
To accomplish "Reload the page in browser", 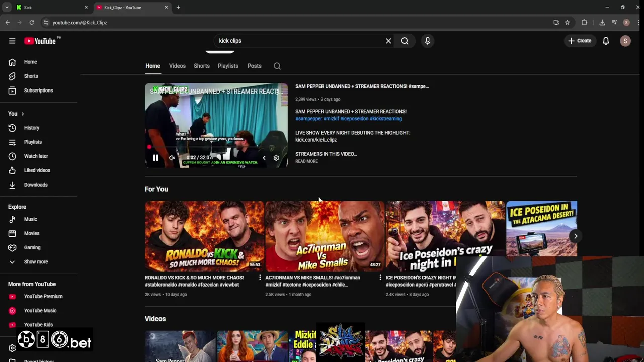I will pyautogui.click(x=31, y=22).
